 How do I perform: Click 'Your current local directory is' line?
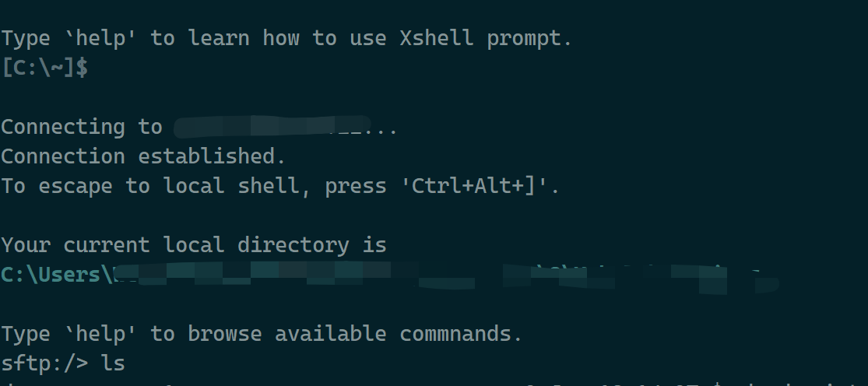[194, 244]
